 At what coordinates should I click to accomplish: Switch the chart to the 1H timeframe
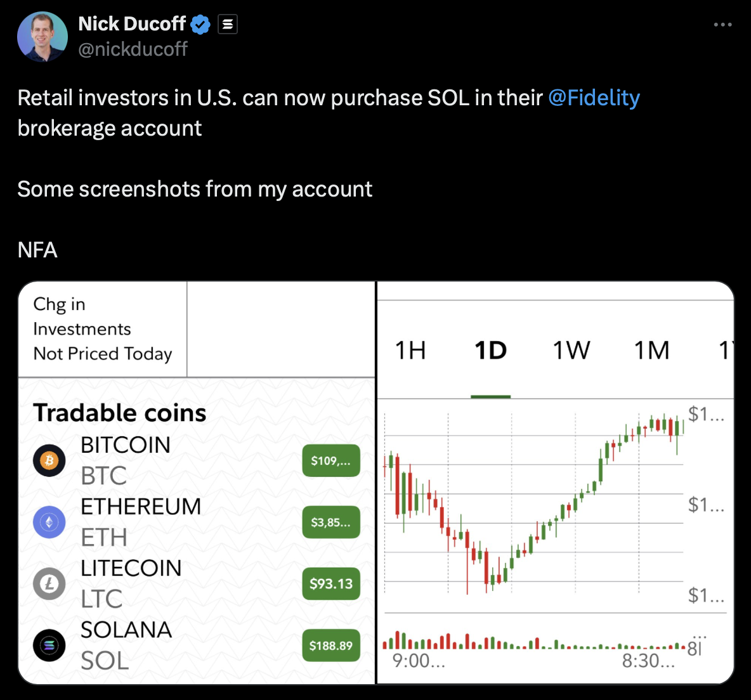tap(410, 350)
